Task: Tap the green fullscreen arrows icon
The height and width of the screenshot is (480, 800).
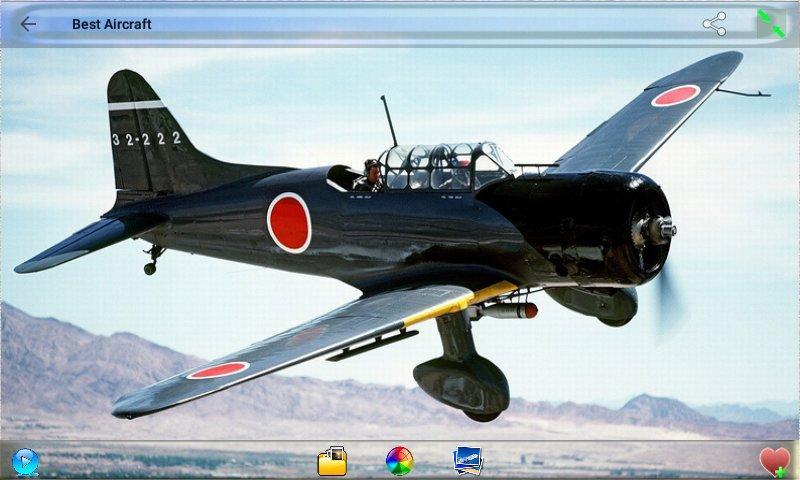Action: tap(771, 24)
